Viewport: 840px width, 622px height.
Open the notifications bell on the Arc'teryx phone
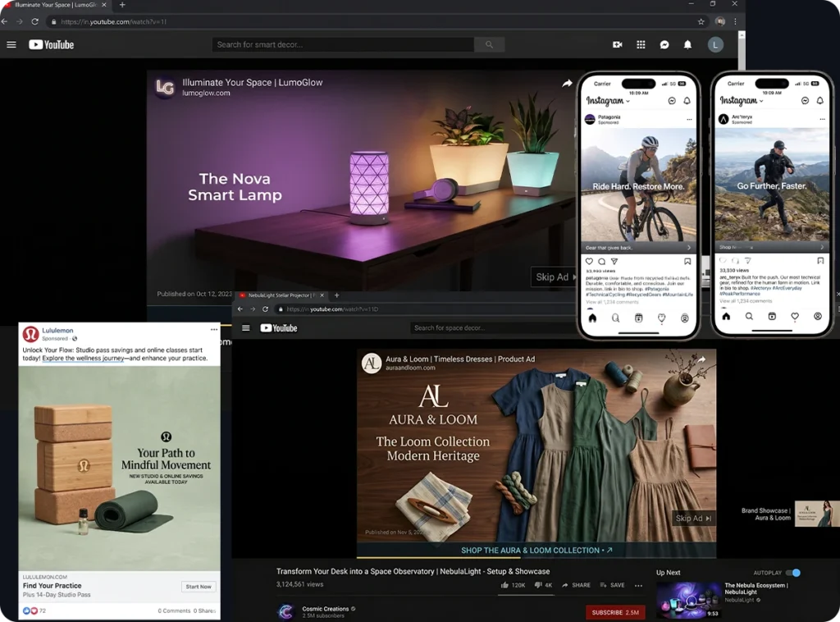pos(819,101)
